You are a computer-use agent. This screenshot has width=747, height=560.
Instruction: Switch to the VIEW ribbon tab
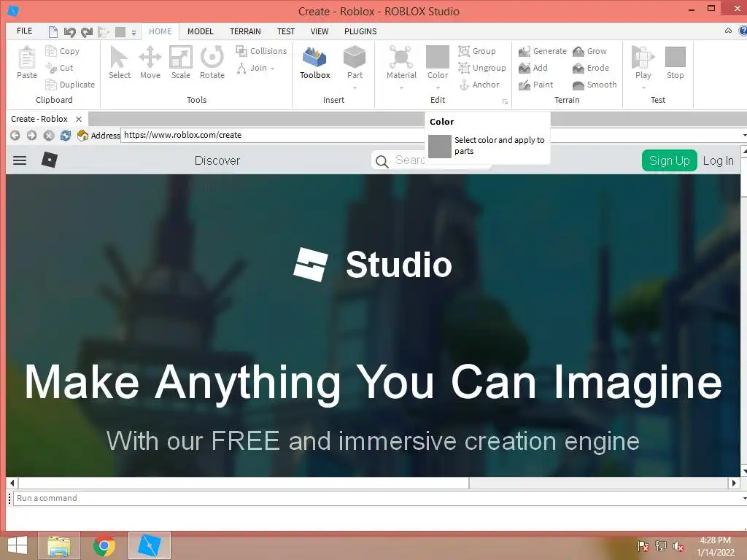(320, 31)
